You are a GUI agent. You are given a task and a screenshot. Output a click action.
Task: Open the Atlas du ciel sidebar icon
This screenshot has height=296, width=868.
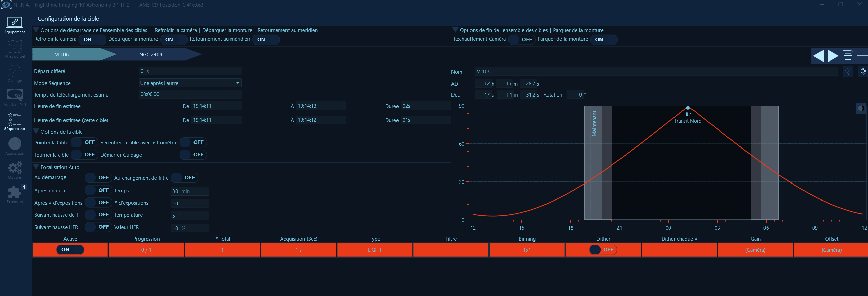click(x=15, y=49)
